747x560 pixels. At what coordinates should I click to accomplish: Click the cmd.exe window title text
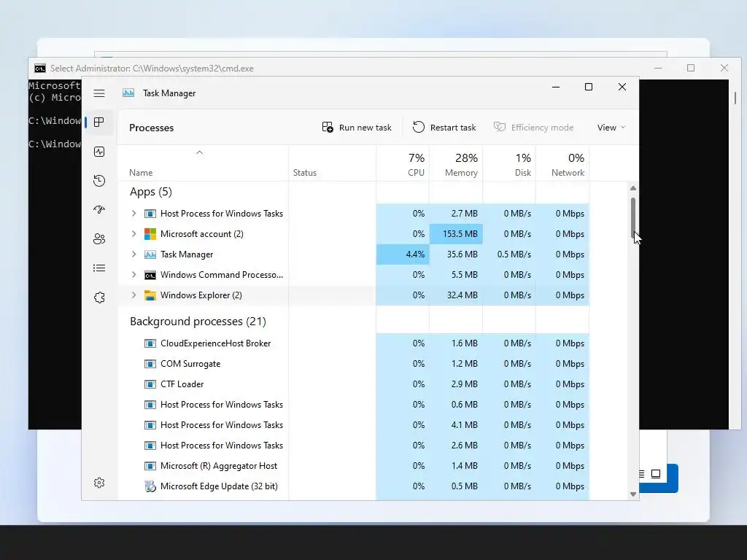coord(152,68)
